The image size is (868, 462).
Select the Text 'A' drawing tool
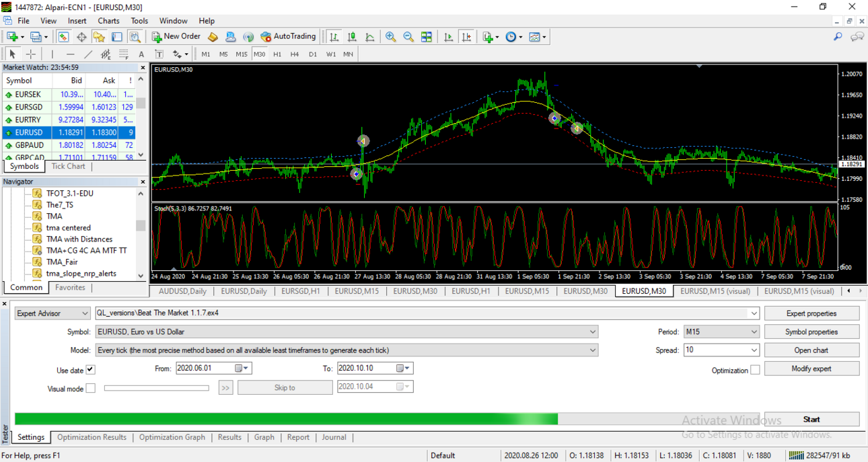(x=141, y=54)
